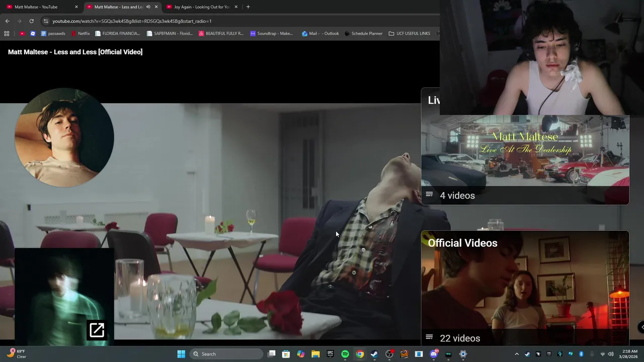This screenshot has width=644, height=362.
Task: Open the network Wi-Fi tray icon
Action: click(602, 354)
